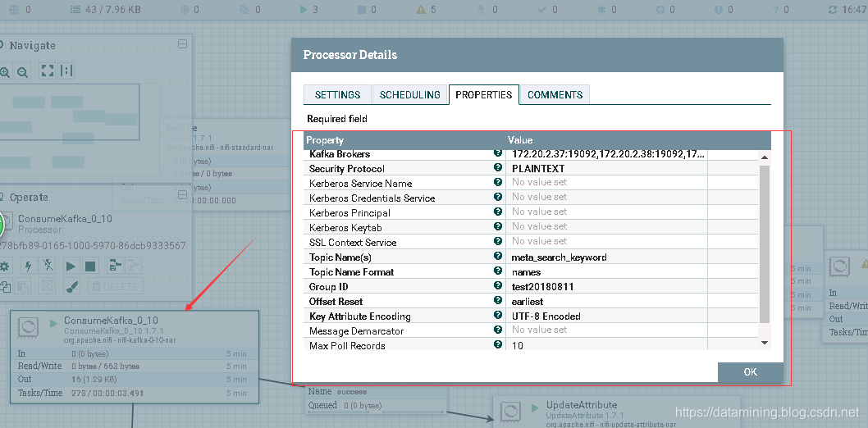Click the Enable lightning icon in Operate
868x428 pixels.
[x=28, y=266]
